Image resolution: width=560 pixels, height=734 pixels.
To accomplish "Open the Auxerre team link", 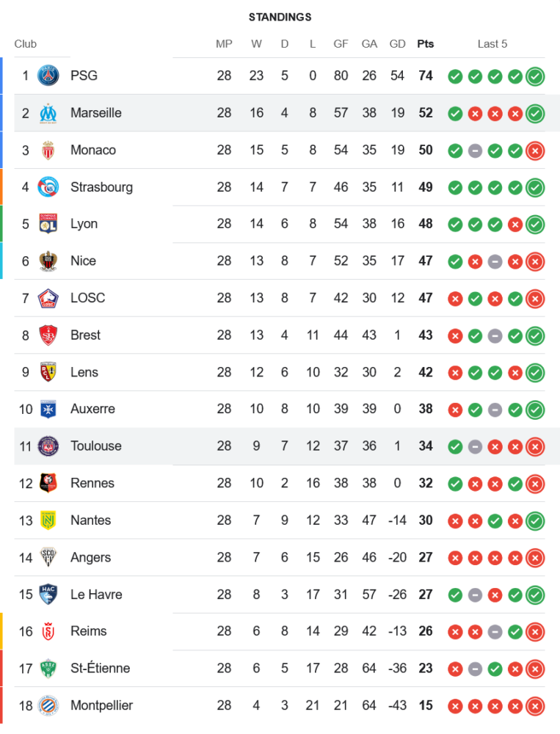I will point(92,409).
